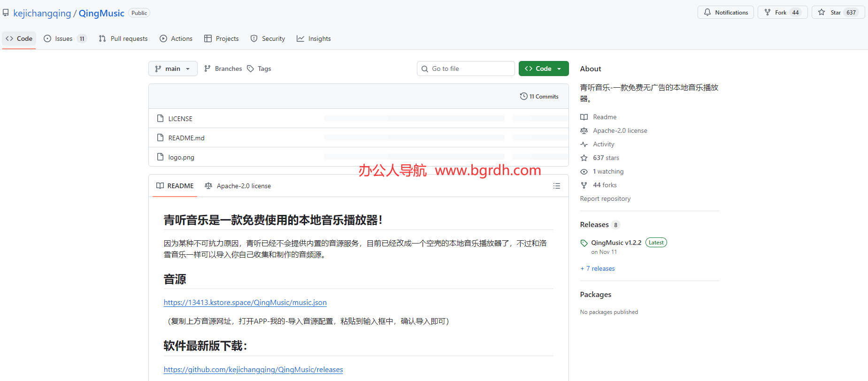Click Report repository
The height and width of the screenshot is (381, 868).
pyautogui.click(x=605, y=198)
